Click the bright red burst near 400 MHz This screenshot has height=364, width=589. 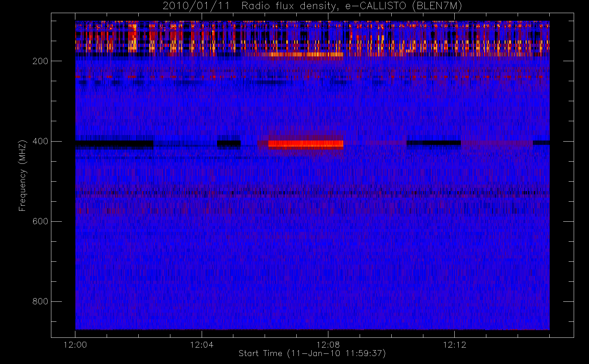tap(306, 144)
